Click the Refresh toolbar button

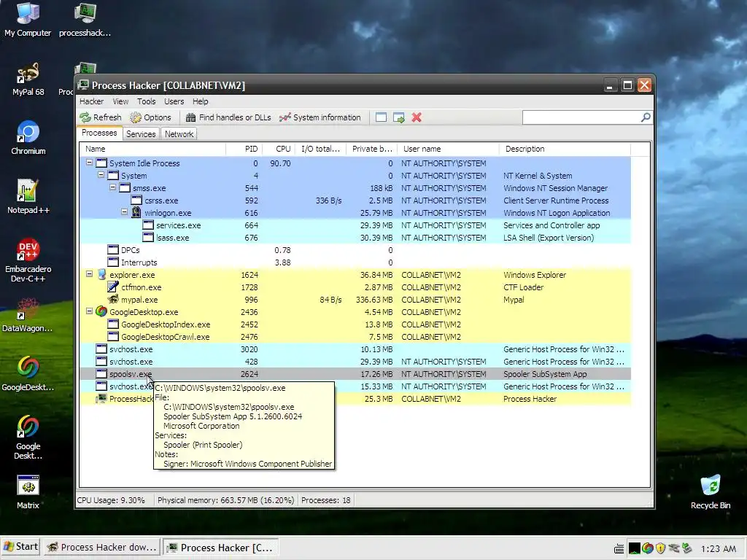click(101, 117)
